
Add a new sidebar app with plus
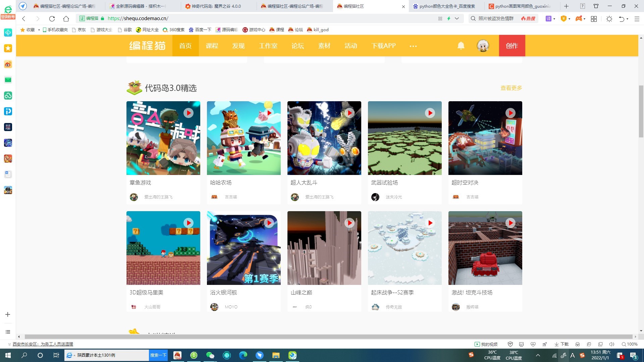coord(8,314)
